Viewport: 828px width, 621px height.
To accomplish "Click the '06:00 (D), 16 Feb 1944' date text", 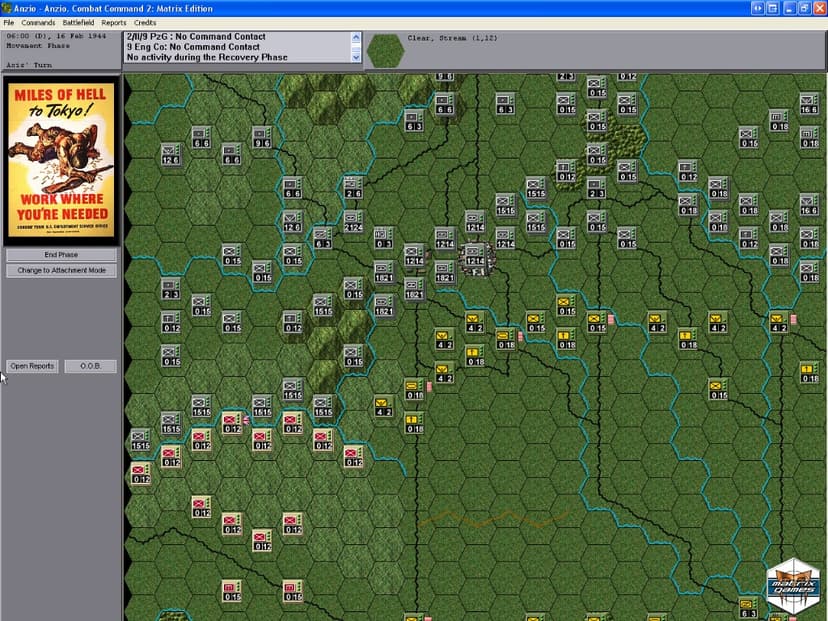I will (x=57, y=36).
